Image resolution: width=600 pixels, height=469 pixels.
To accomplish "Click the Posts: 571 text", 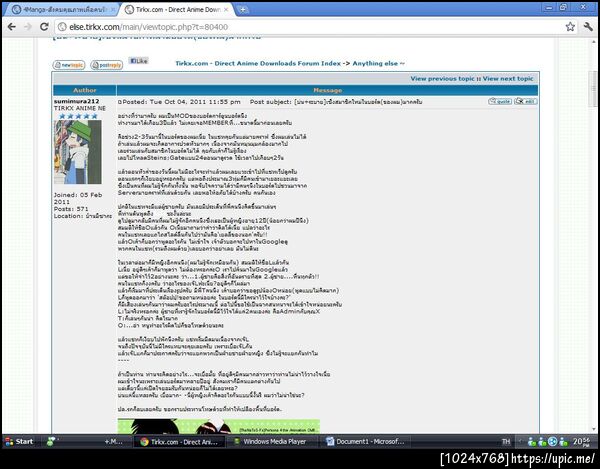I will pyautogui.click(x=71, y=209).
